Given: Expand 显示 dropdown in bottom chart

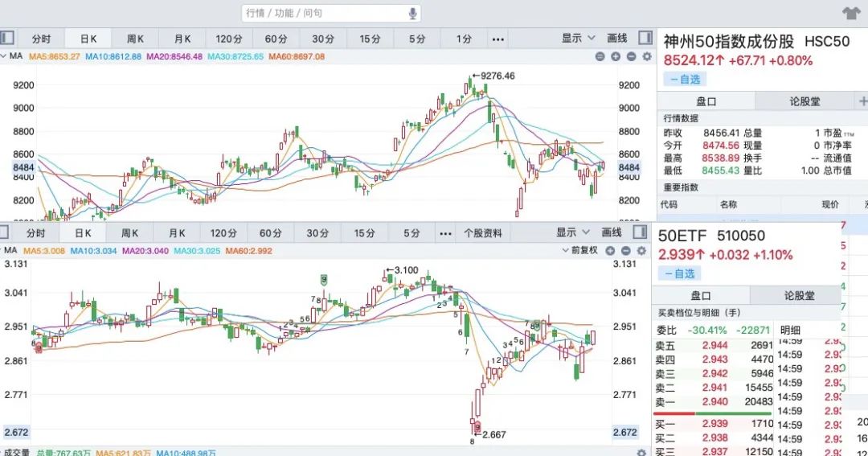Looking at the screenshot, I should [573, 232].
